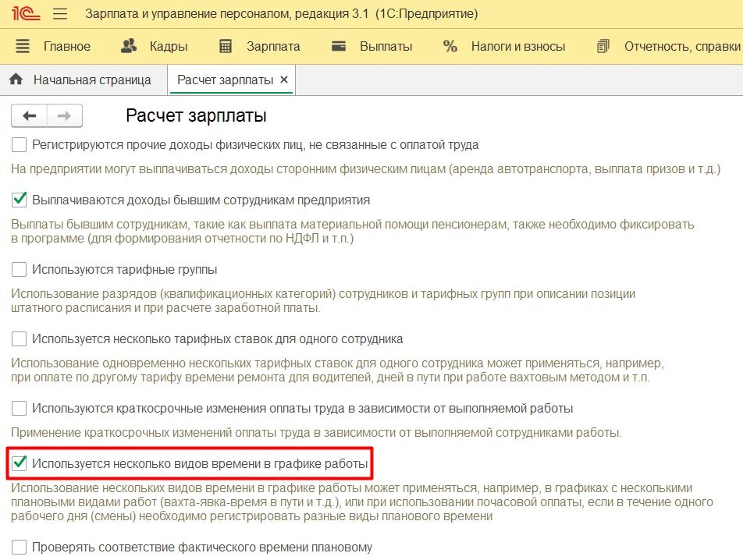This screenshot has width=743, height=560.
Task: Click description starting Использование разрядов
Action: [x=323, y=300]
